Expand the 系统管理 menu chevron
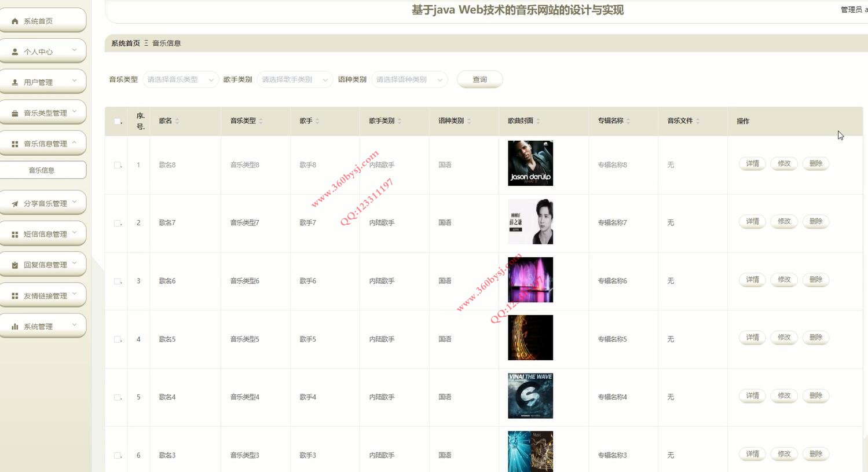The height and width of the screenshot is (472, 868). pos(74,325)
